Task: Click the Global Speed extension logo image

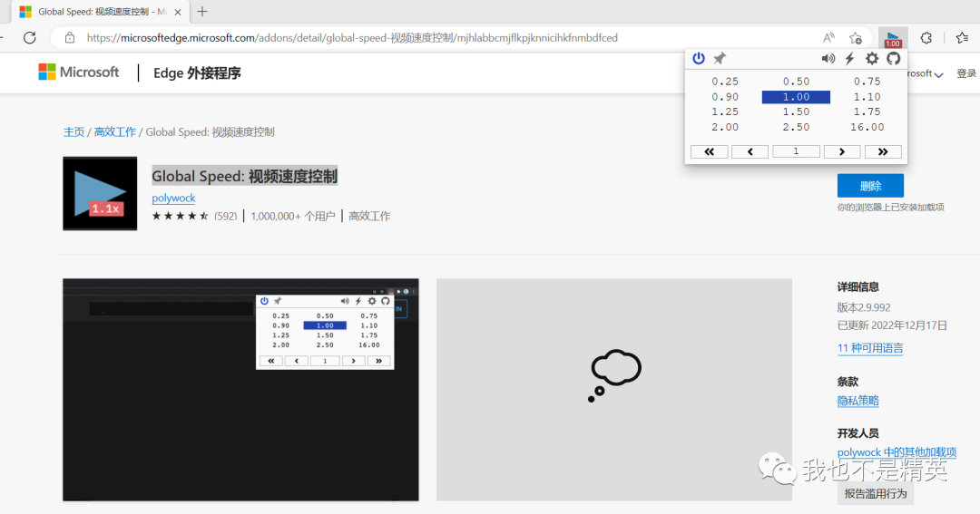Action: pos(100,194)
